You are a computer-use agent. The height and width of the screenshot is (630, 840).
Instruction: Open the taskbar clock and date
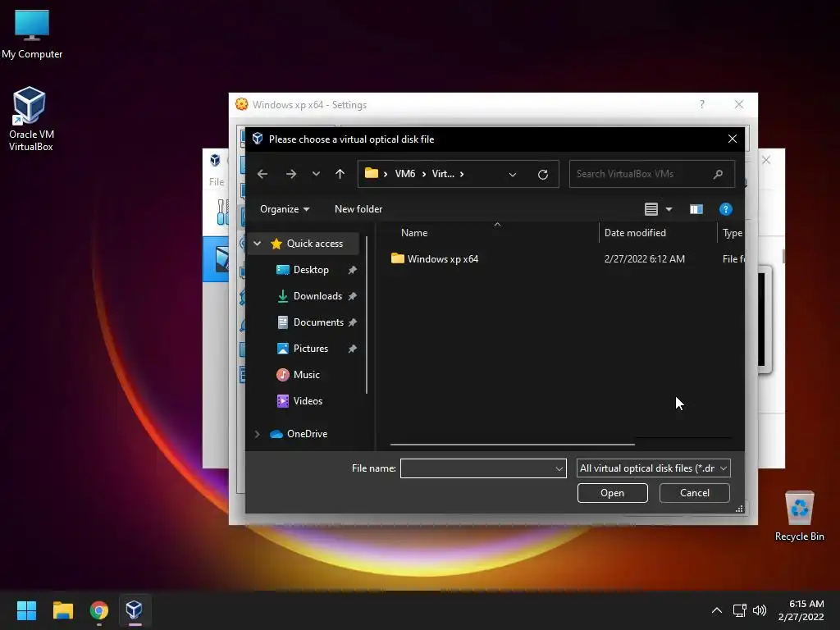pos(801,610)
